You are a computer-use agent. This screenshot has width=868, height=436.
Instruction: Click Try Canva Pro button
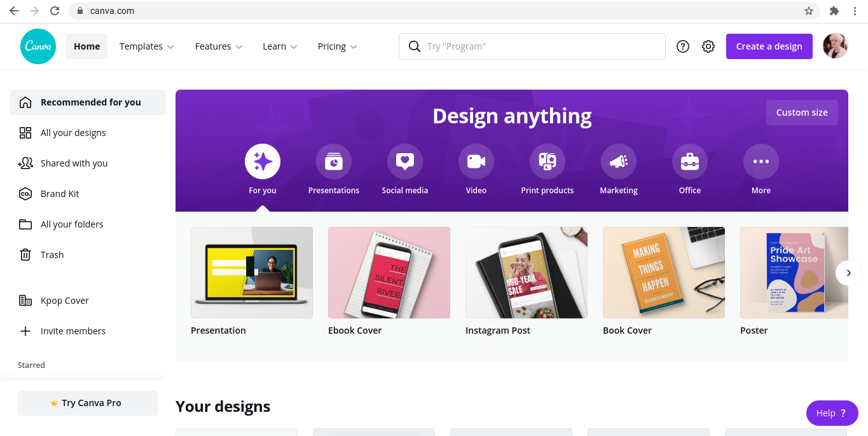[x=88, y=403]
